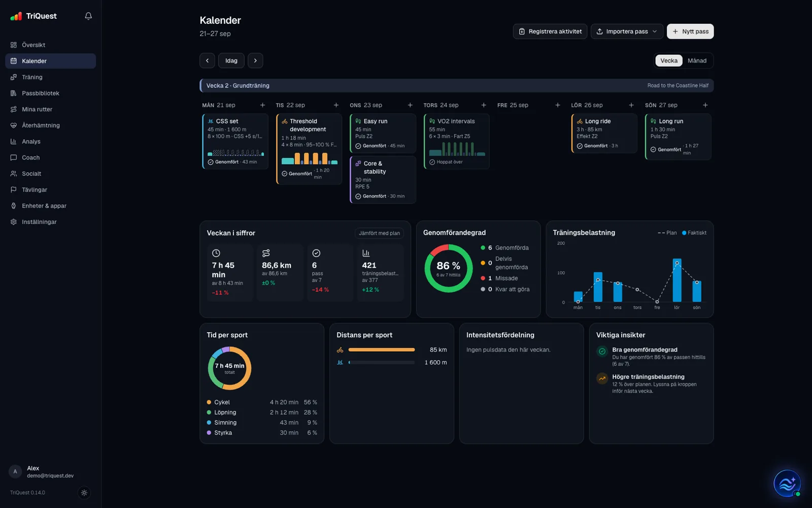Open Översikt in the sidebar
The height and width of the screenshot is (508, 812).
tap(50, 45)
